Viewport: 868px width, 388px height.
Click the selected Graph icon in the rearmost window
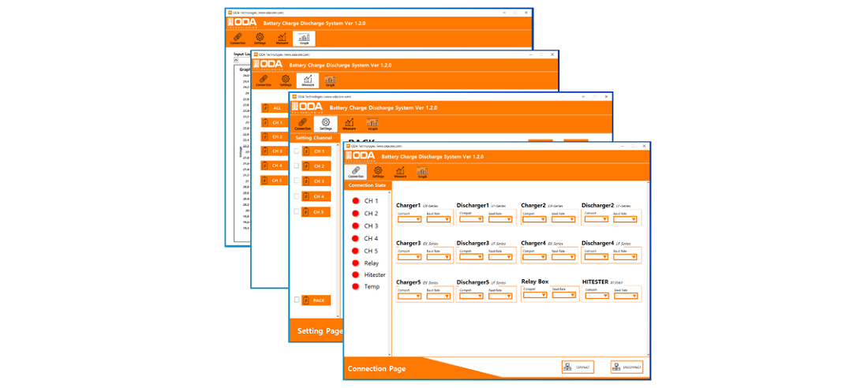304,39
